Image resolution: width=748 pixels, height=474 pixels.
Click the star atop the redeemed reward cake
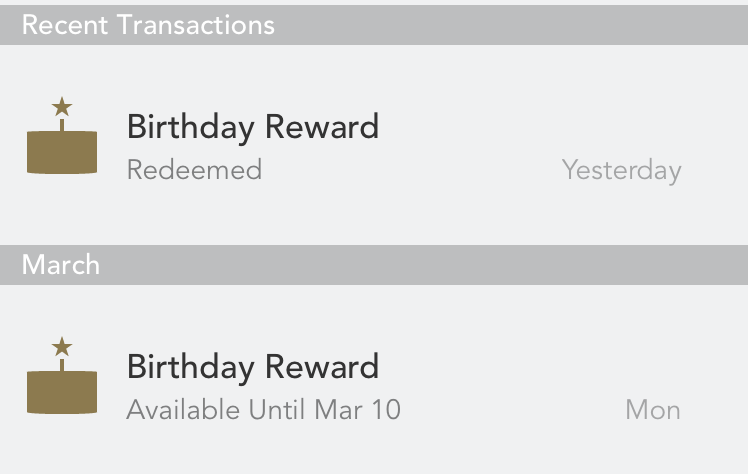(x=62, y=107)
